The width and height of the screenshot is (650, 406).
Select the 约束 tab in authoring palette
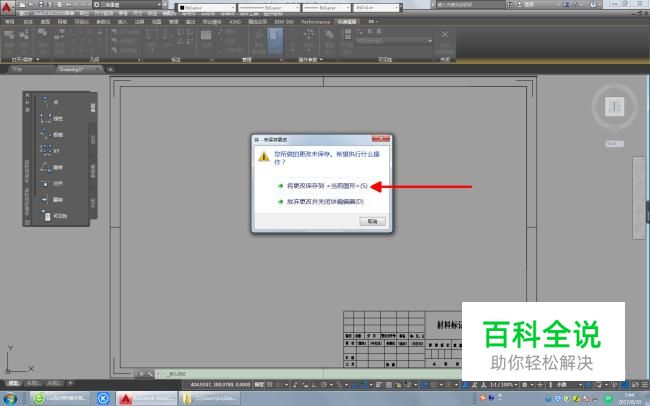click(x=93, y=203)
